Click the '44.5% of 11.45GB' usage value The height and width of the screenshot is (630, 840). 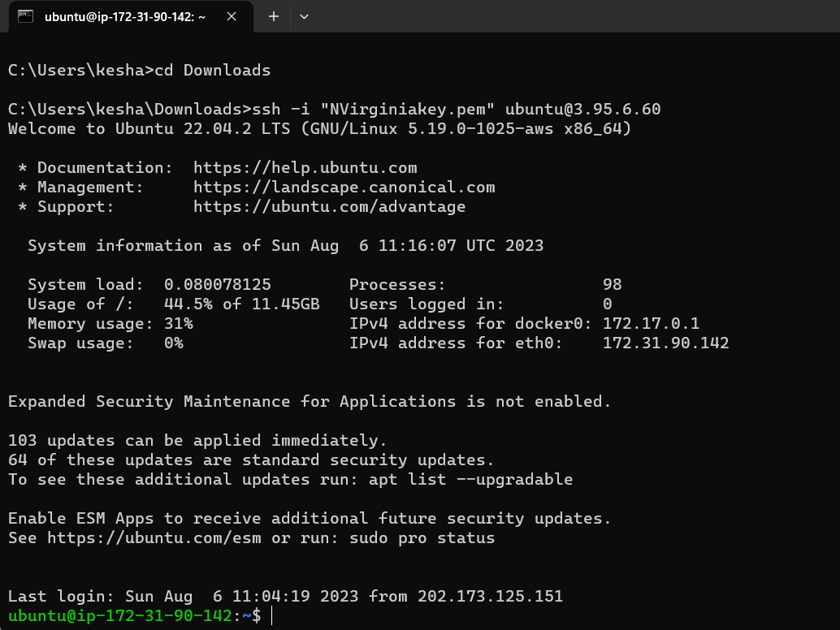(x=241, y=304)
